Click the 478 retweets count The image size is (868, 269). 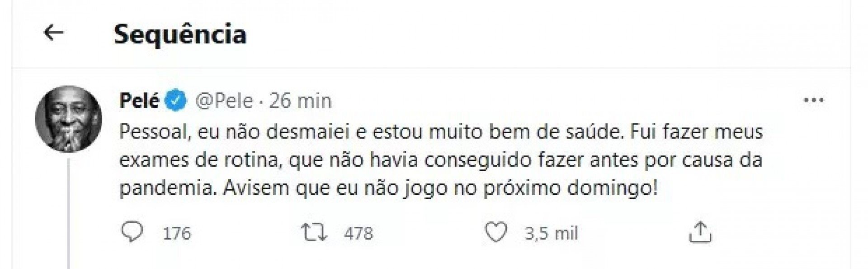pyautogui.click(x=358, y=234)
